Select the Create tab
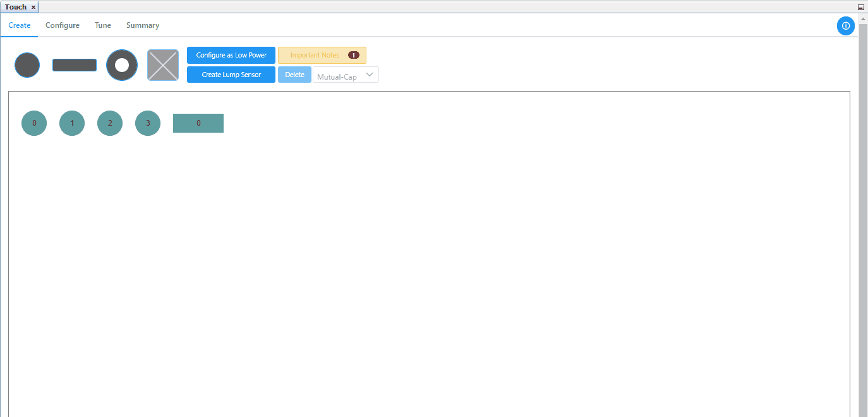 [20, 25]
